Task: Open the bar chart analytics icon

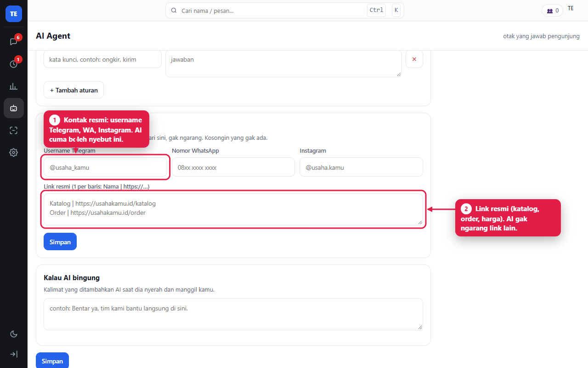Action: coord(14,86)
